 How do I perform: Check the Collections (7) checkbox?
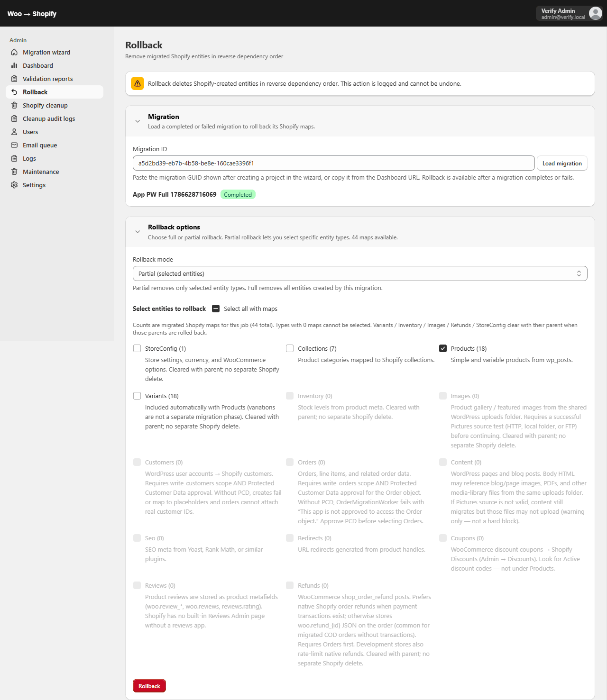coord(290,348)
